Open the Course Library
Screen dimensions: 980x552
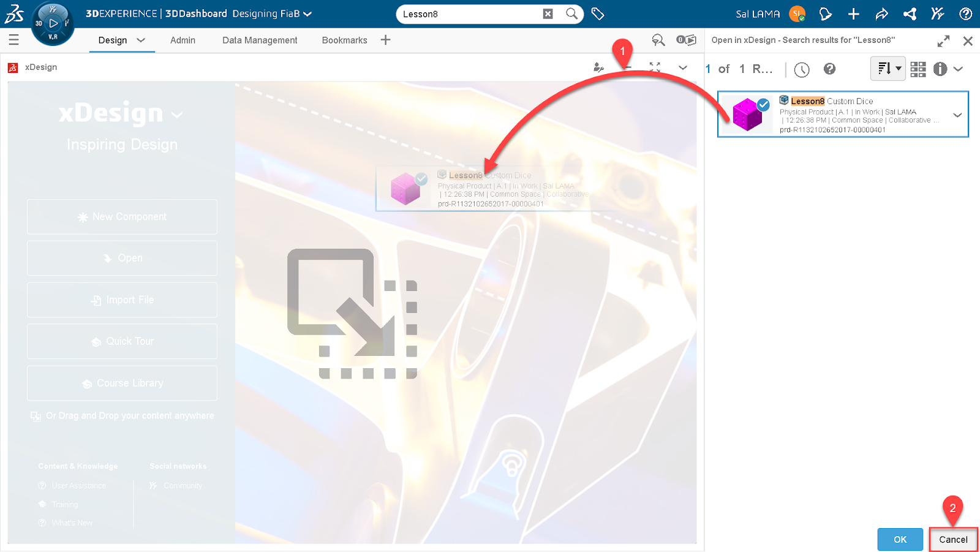(x=122, y=383)
